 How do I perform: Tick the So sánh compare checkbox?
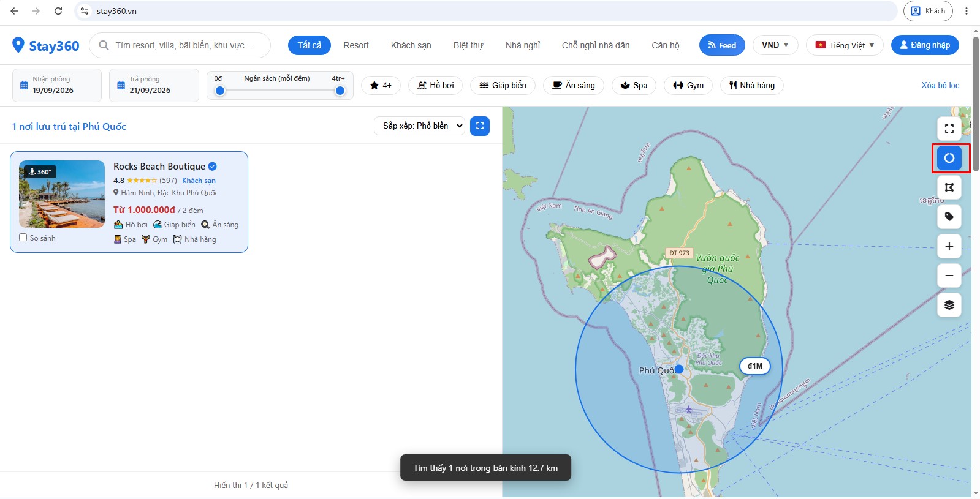(23, 238)
